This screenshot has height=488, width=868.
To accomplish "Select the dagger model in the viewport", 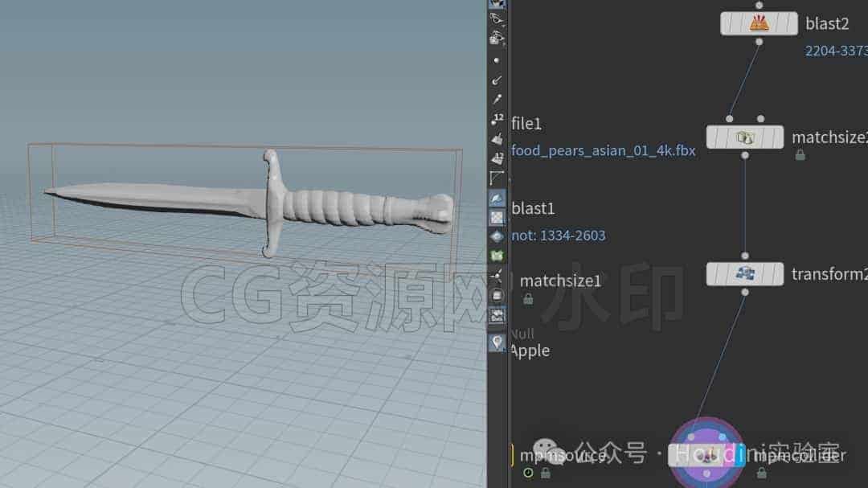I will click(249, 204).
